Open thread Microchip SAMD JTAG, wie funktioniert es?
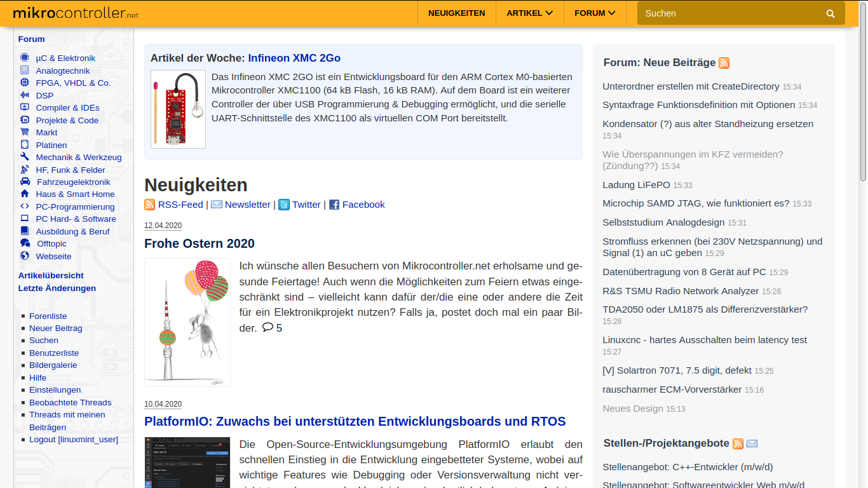This screenshot has width=868, height=488. pos(696,203)
